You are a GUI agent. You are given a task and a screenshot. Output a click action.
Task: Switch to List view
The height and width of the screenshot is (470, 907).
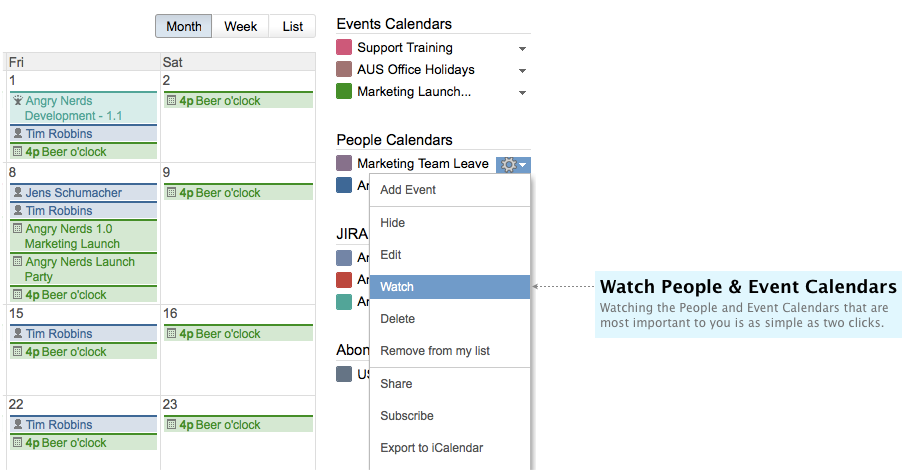293,27
